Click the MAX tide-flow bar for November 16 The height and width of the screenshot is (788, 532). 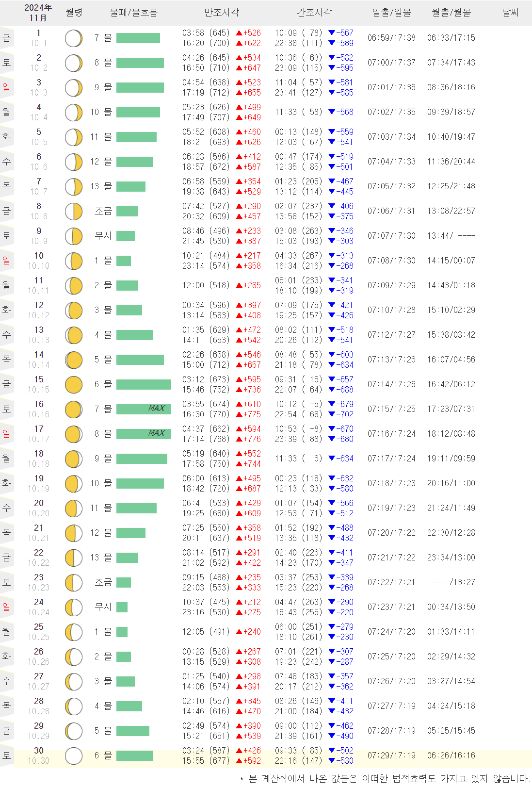144,409
